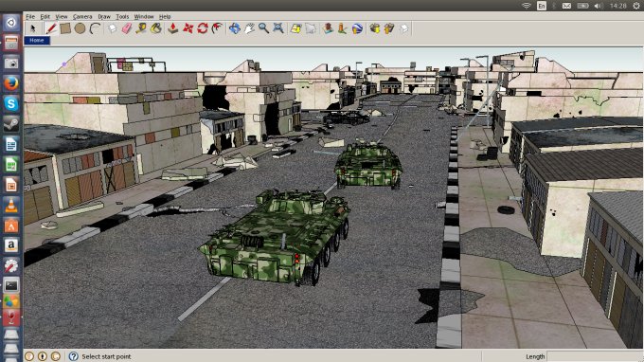Select the Paint Bucket tool

pos(156,28)
